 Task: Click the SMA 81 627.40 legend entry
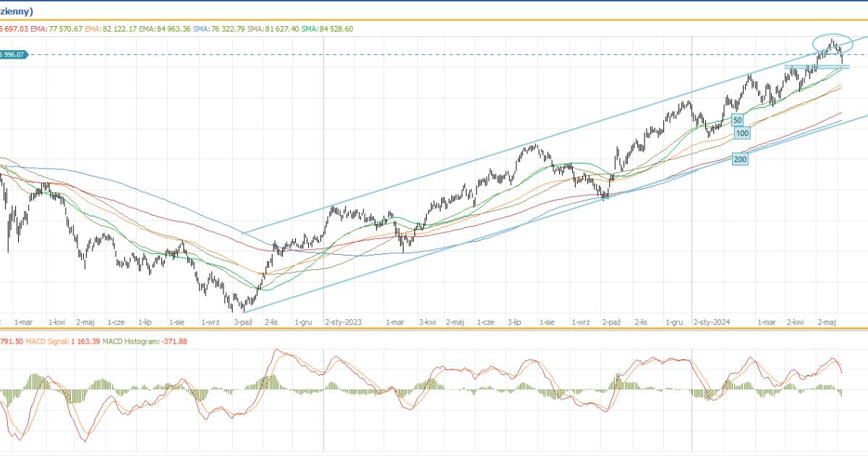pyautogui.click(x=273, y=28)
